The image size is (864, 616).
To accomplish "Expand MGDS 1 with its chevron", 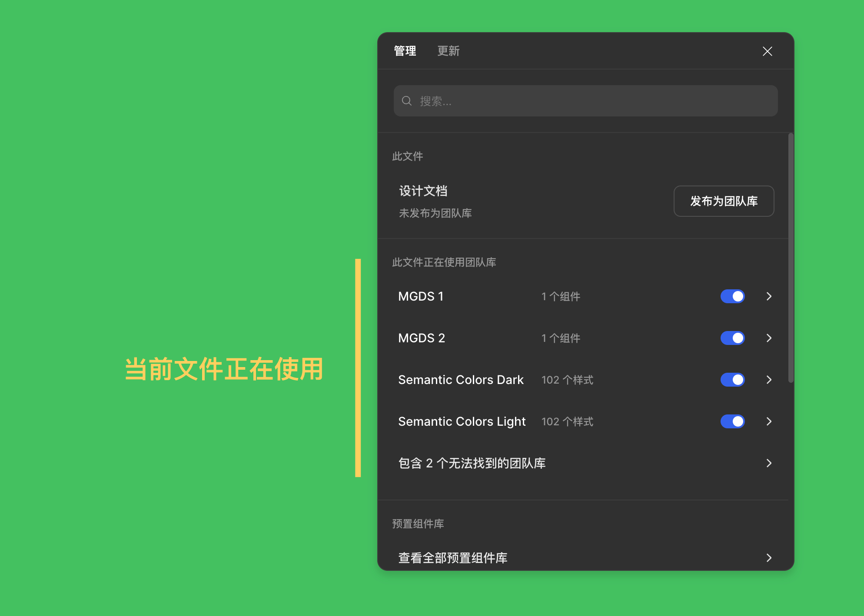I will click(x=769, y=296).
